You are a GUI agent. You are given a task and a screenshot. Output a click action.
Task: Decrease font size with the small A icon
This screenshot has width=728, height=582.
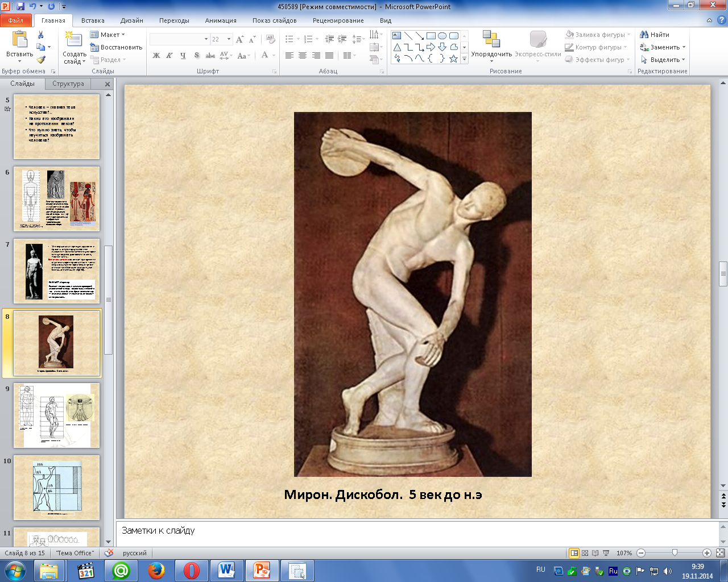(x=252, y=39)
